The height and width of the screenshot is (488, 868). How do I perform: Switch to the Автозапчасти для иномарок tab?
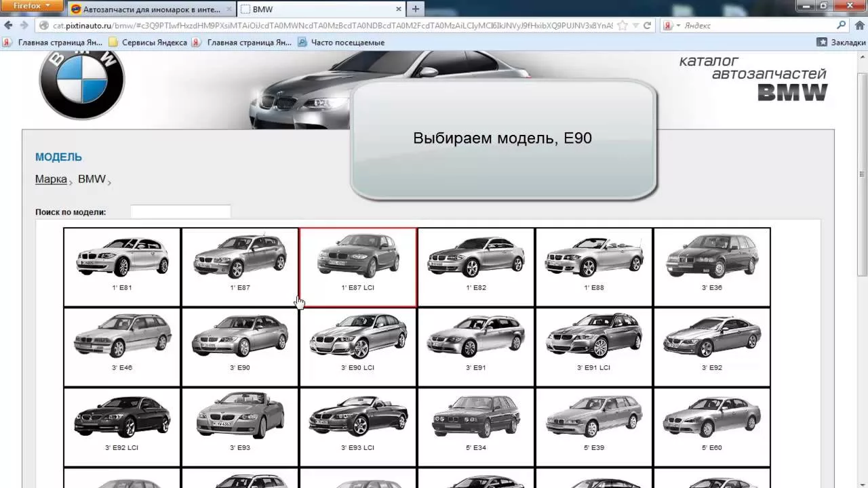(x=151, y=9)
